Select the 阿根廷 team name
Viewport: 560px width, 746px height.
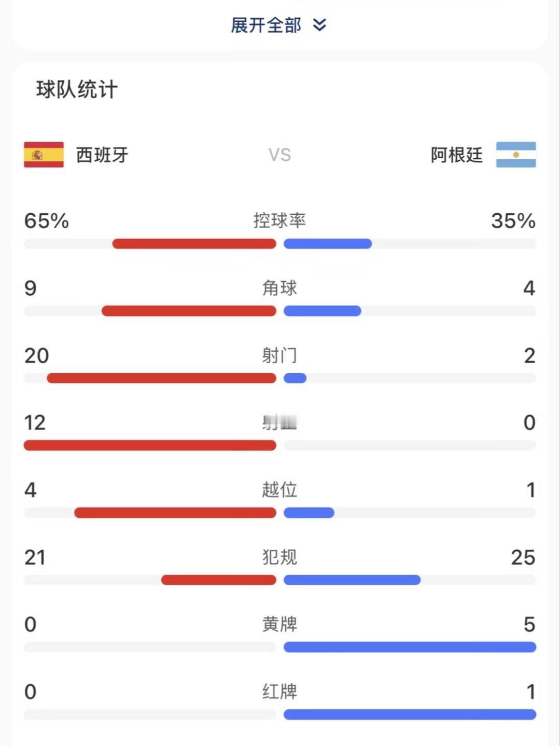click(x=456, y=155)
